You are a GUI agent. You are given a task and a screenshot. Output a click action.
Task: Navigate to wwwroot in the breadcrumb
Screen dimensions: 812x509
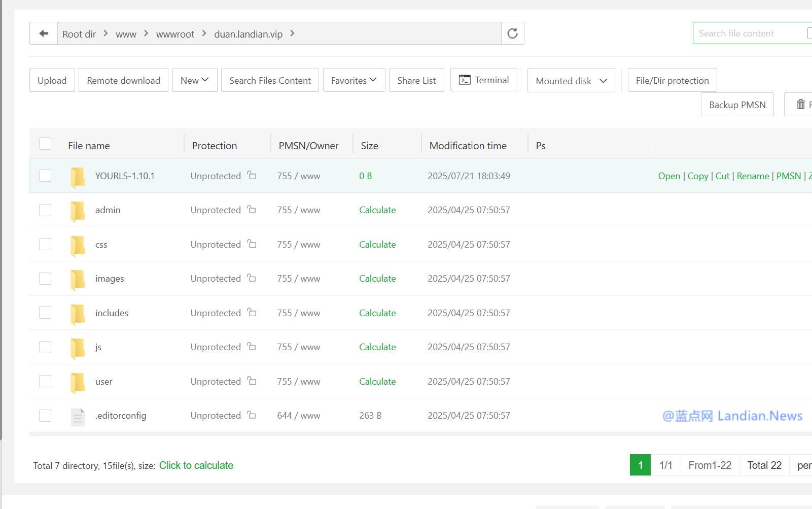click(x=175, y=34)
